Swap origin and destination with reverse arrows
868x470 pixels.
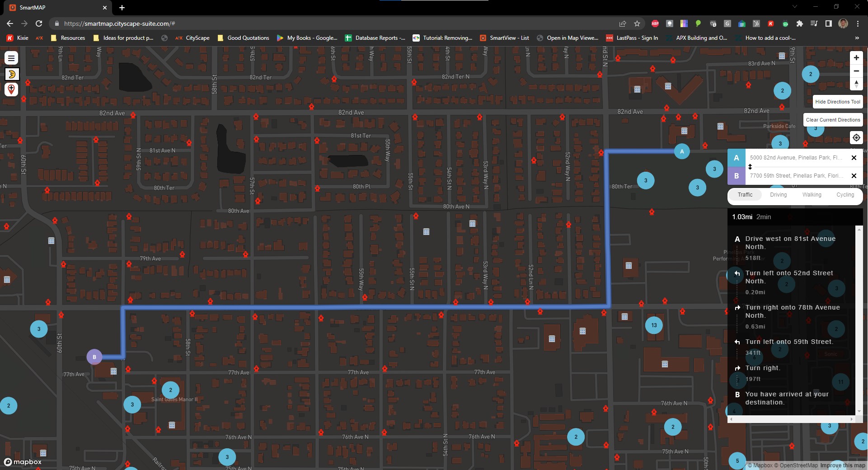[x=750, y=167]
